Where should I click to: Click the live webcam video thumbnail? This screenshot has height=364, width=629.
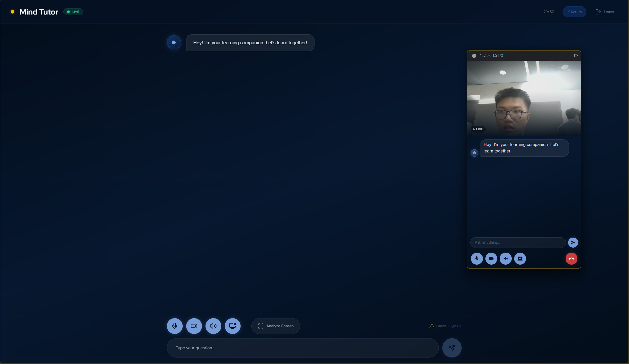click(524, 98)
